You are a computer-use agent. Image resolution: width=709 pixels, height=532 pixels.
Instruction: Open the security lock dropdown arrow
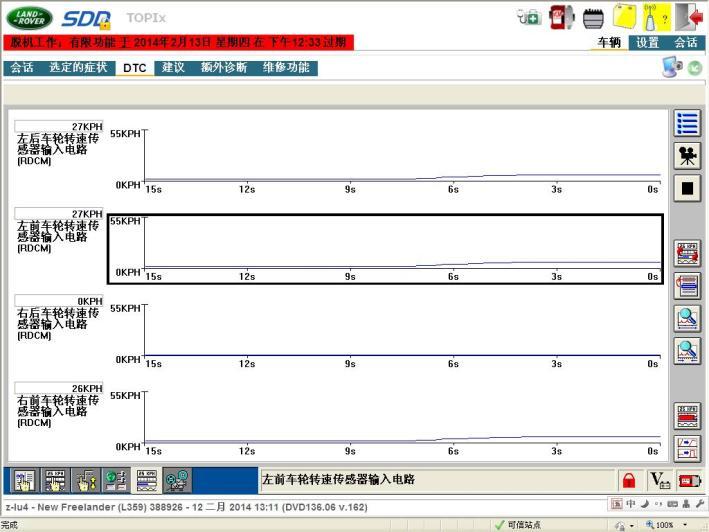click(x=632, y=526)
